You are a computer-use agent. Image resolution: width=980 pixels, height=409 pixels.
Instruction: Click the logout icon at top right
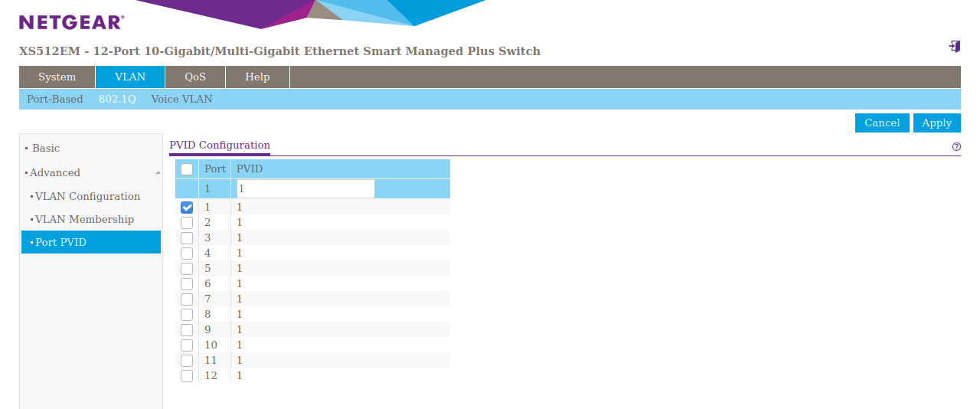tap(954, 47)
